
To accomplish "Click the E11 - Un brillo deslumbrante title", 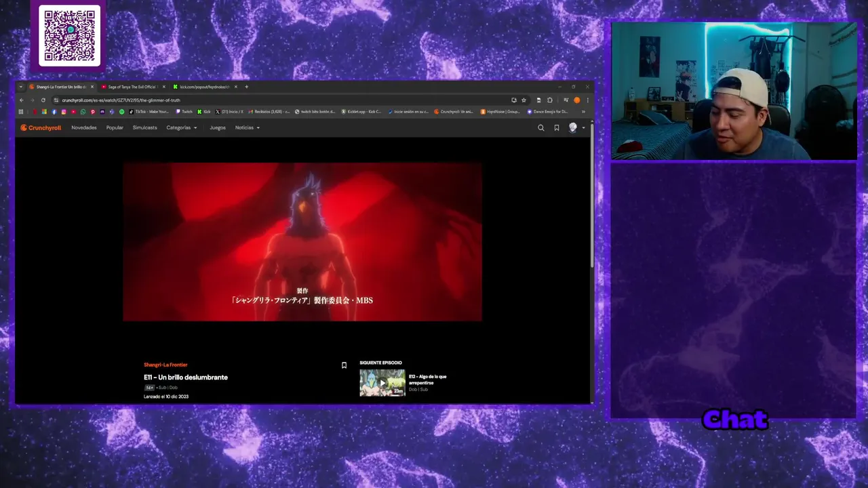I will [186, 378].
